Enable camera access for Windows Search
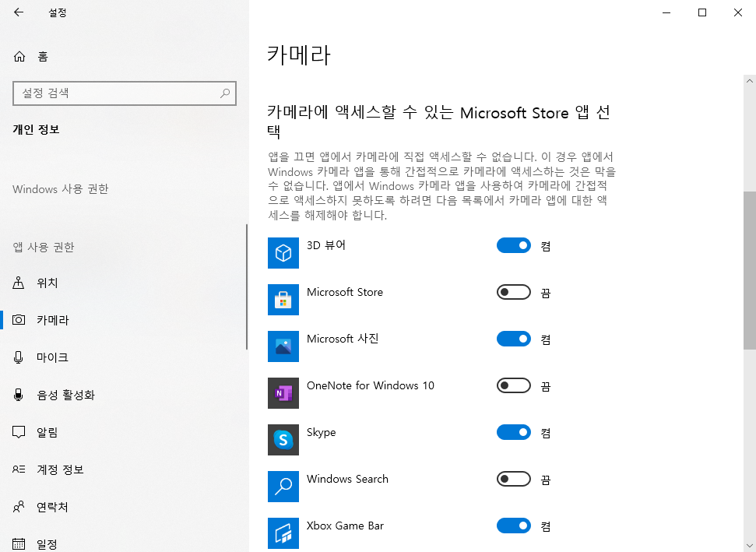The width and height of the screenshot is (756, 552). [x=514, y=479]
